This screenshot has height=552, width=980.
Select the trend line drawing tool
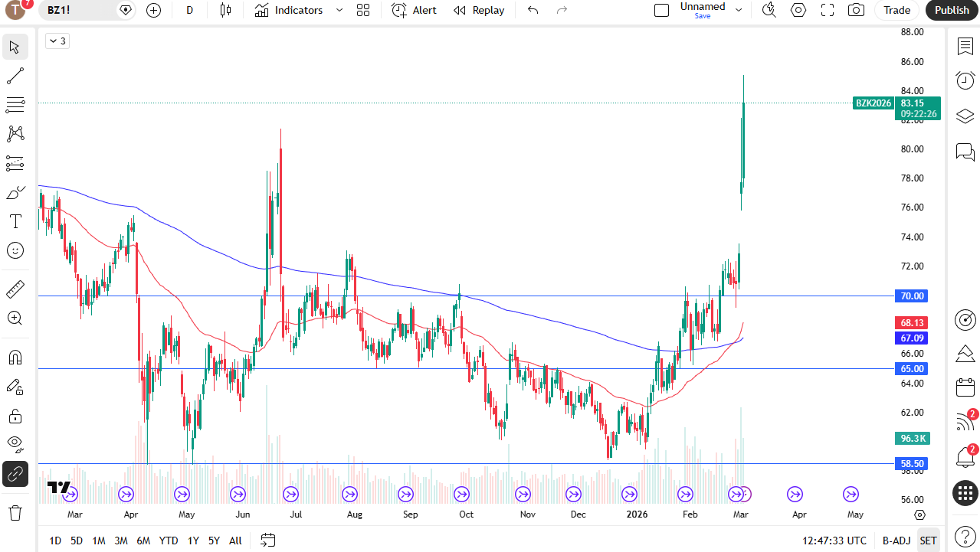pos(15,76)
